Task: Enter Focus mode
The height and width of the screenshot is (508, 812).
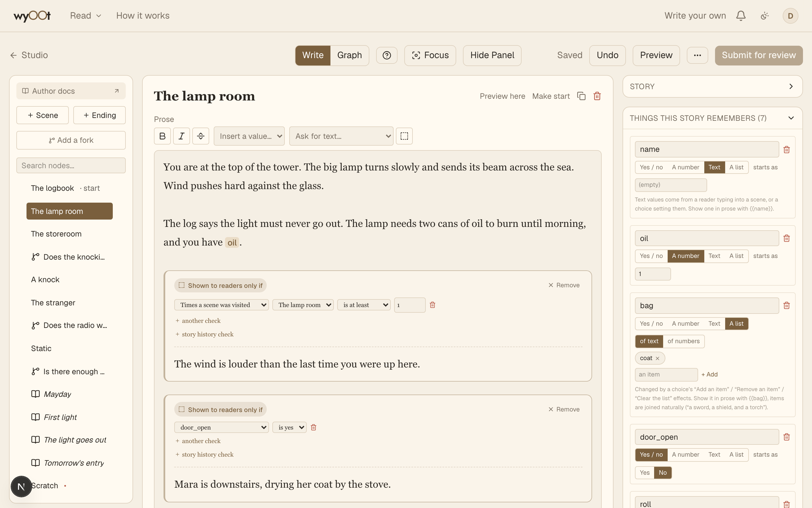Action: tap(430, 55)
